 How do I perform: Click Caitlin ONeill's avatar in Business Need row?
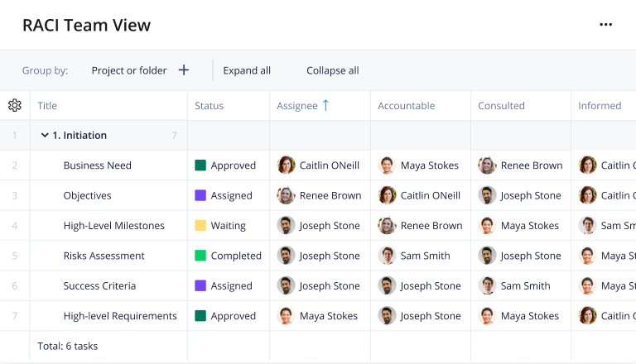point(287,165)
